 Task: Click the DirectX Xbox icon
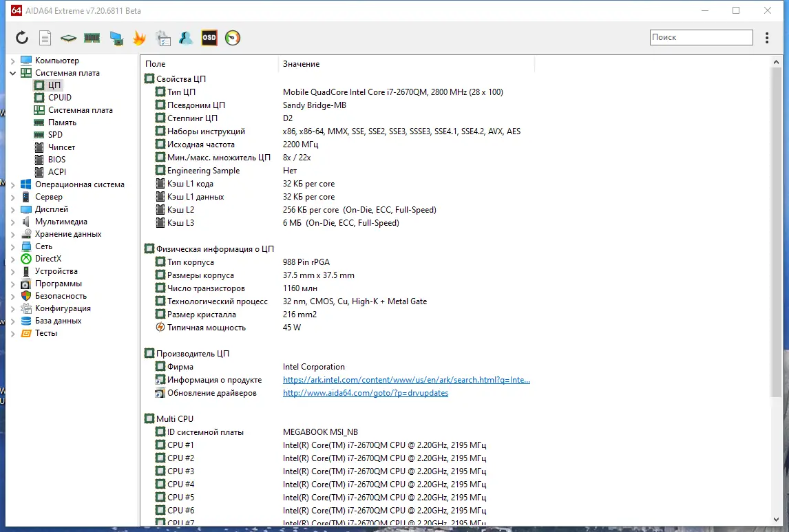click(26, 259)
